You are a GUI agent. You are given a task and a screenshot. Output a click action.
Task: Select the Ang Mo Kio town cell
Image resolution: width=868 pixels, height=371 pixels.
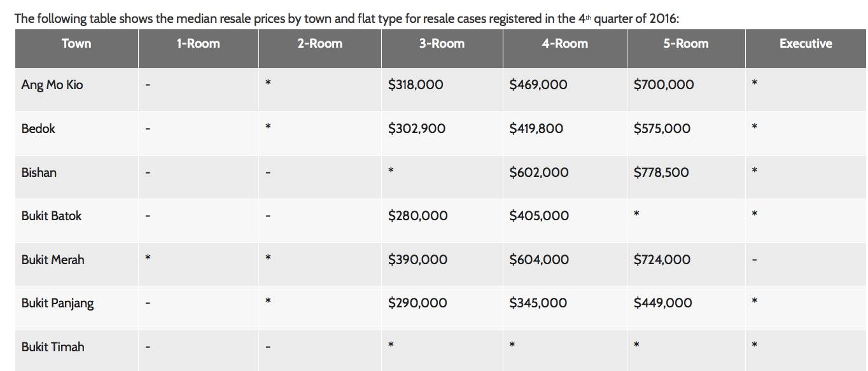(x=52, y=85)
